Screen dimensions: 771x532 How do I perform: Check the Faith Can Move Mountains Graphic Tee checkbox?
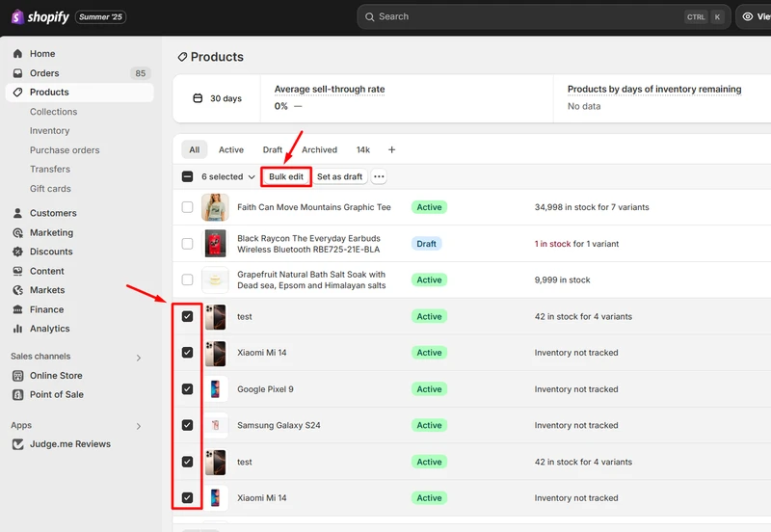point(187,207)
